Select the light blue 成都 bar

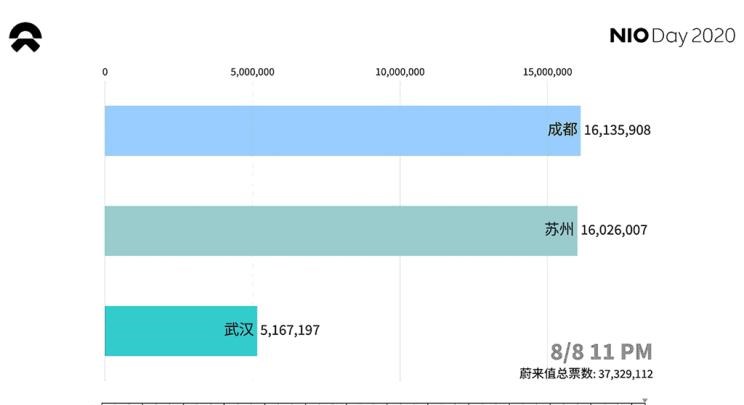[x=320, y=131]
